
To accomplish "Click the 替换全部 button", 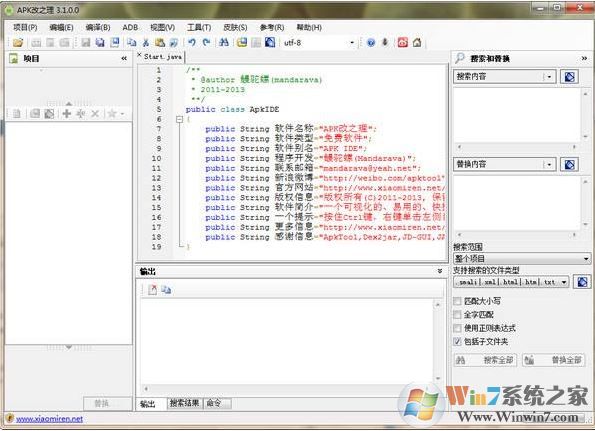I will coord(553,360).
